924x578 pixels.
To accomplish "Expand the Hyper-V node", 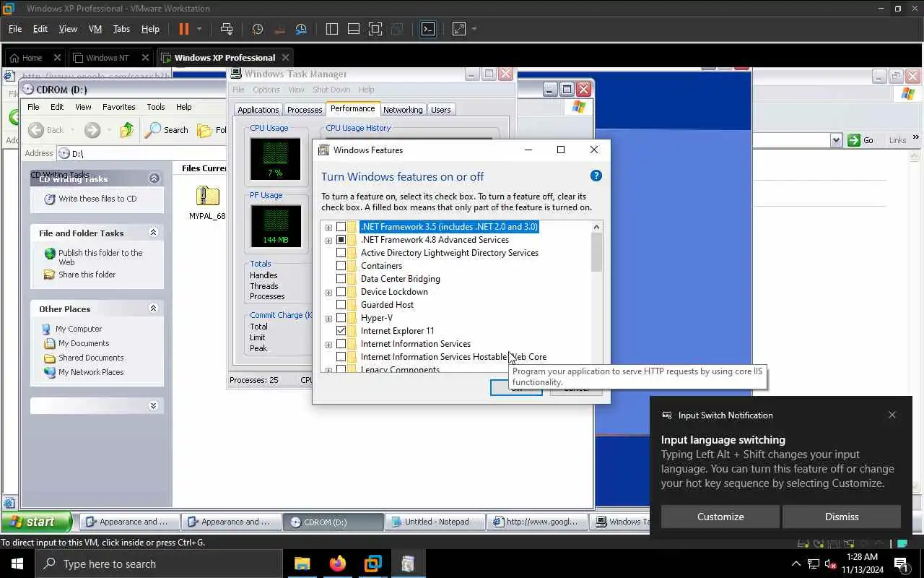I will [x=328, y=318].
